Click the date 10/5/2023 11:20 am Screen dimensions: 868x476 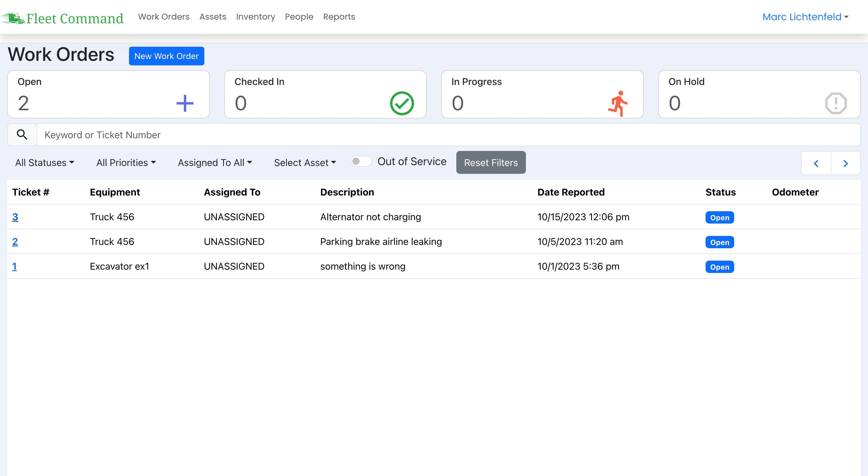(580, 242)
